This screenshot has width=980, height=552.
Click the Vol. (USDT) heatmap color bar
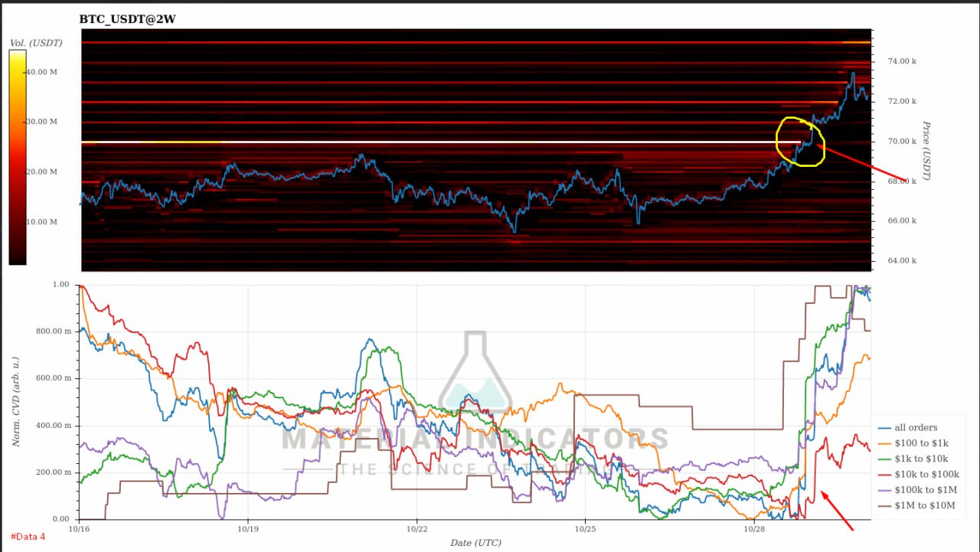click(18, 157)
